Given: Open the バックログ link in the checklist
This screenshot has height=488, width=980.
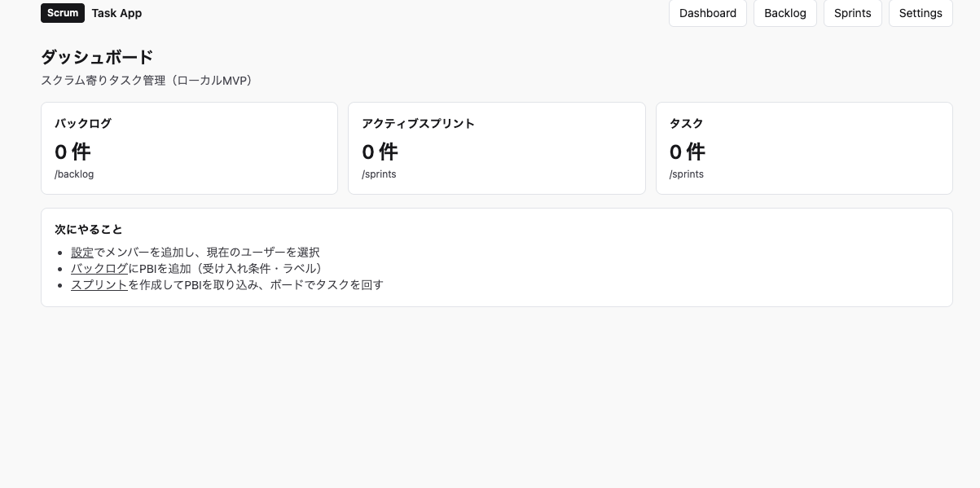Looking at the screenshot, I should click(x=99, y=268).
